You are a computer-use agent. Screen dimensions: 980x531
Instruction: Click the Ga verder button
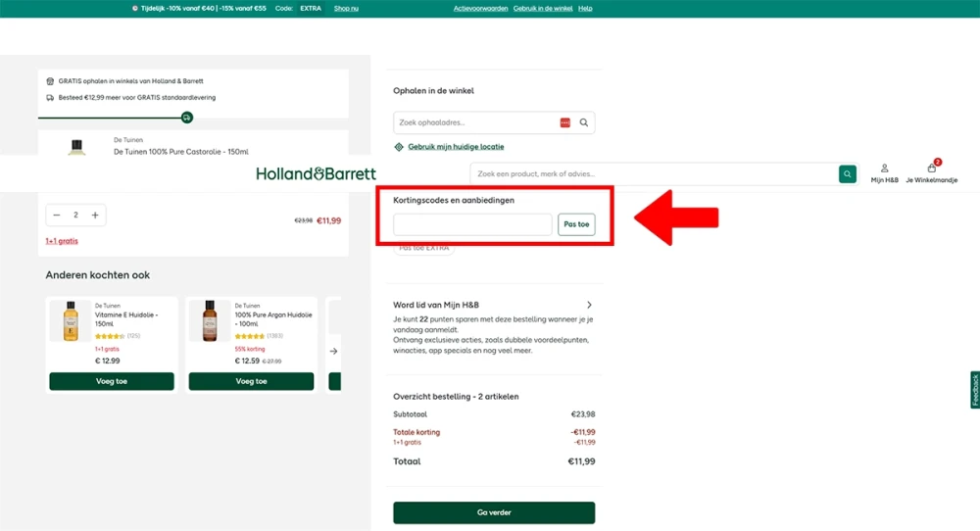tap(494, 512)
